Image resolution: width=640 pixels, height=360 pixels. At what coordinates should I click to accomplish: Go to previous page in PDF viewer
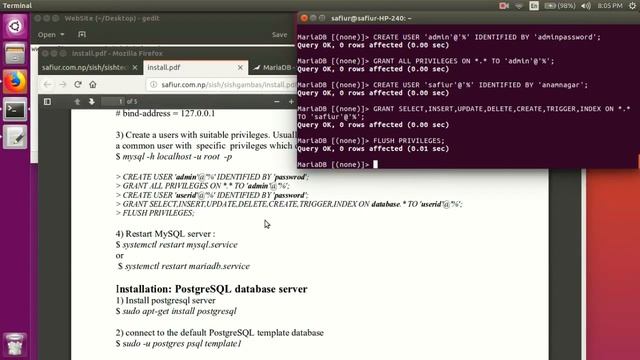(77, 101)
